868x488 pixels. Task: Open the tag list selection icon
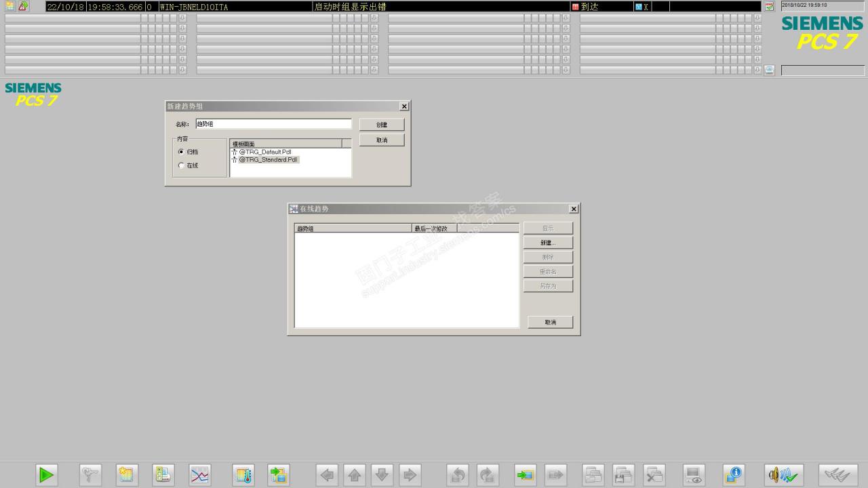tap(163, 474)
